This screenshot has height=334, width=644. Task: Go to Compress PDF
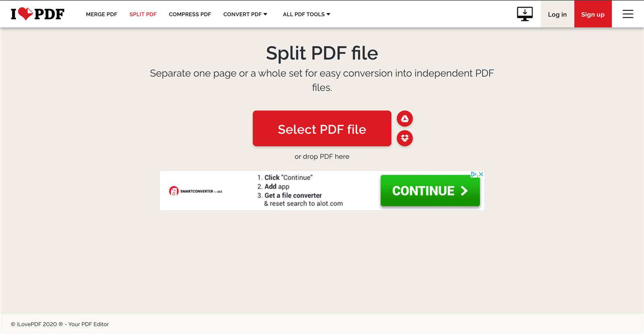(190, 14)
